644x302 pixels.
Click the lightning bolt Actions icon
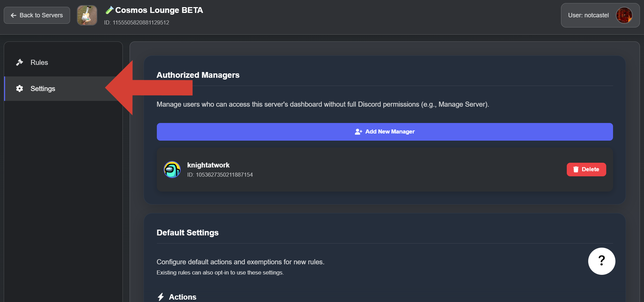(x=161, y=297)
